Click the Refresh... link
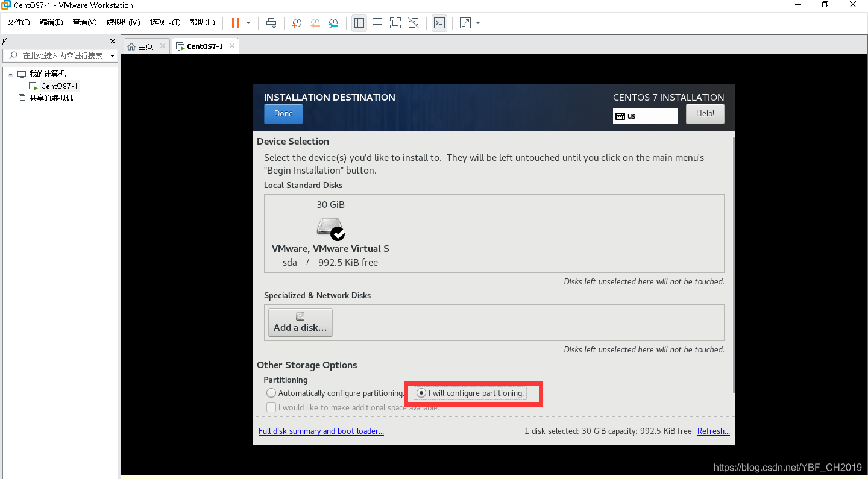This screenshot has width=868, height=479. (714, 431)
